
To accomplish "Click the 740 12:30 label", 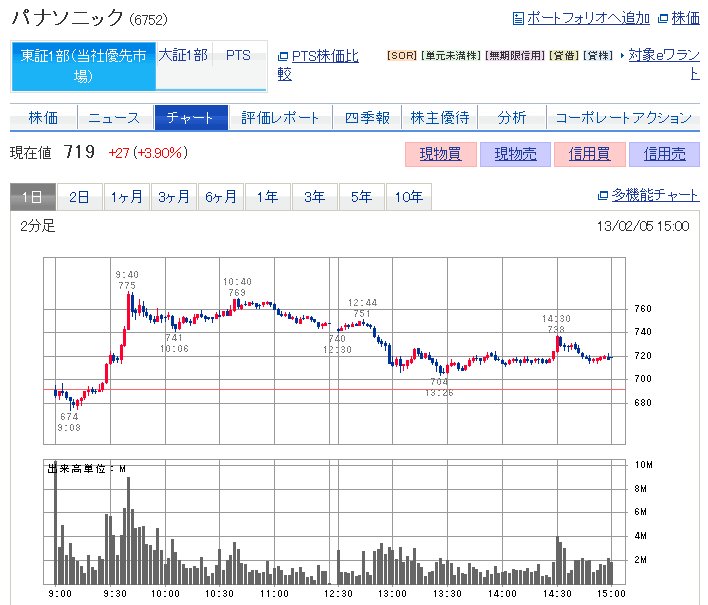I will pos(337,344).
